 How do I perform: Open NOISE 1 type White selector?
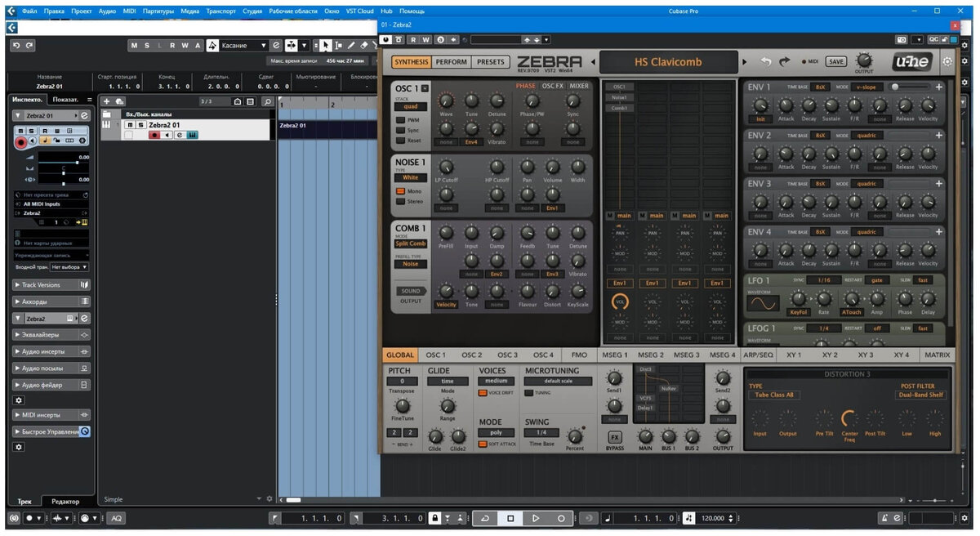411,177
